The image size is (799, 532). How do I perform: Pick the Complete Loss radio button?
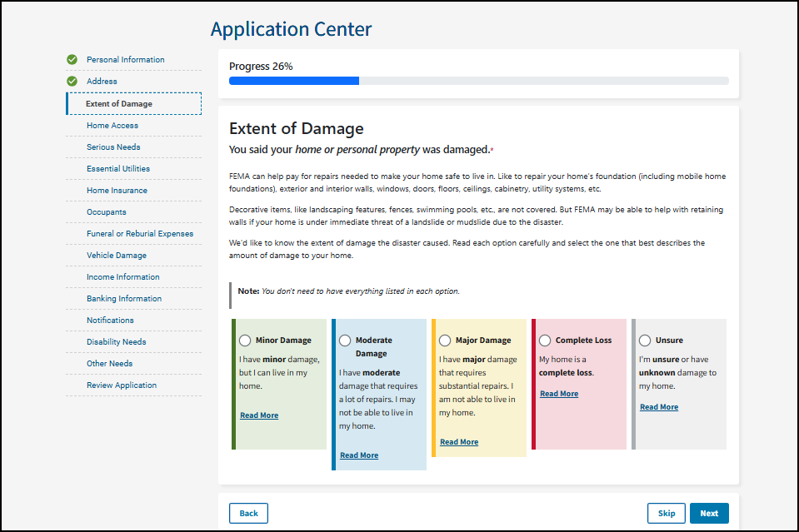545,341
